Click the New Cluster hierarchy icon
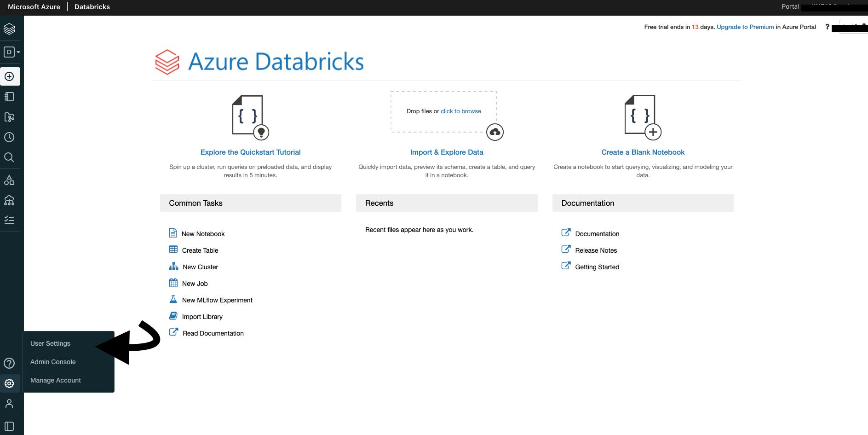 173,266
